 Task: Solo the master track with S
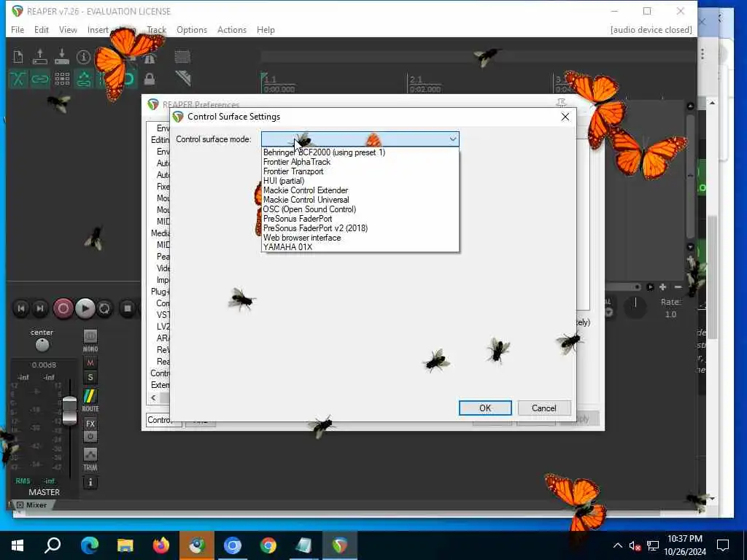pyautogui.click(x=90, y=378)
